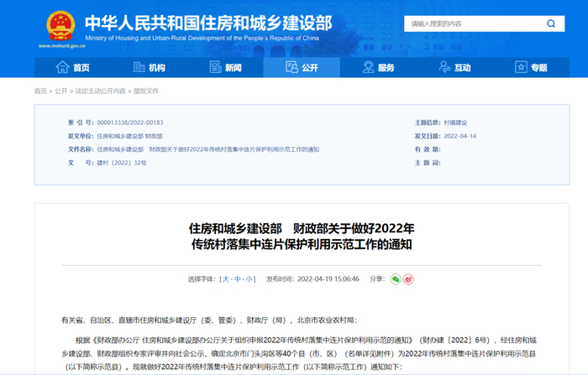Click the 公开 document icon

pos(291,67)
